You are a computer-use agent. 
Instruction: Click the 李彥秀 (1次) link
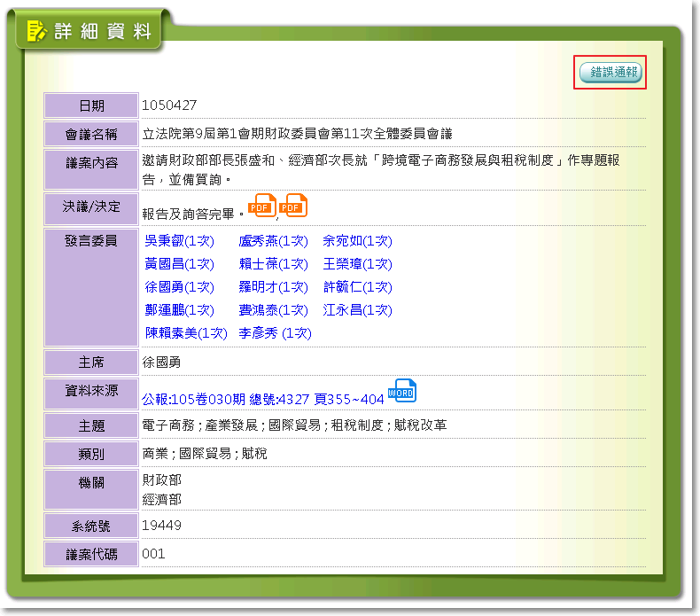click(x=276, y=333)
